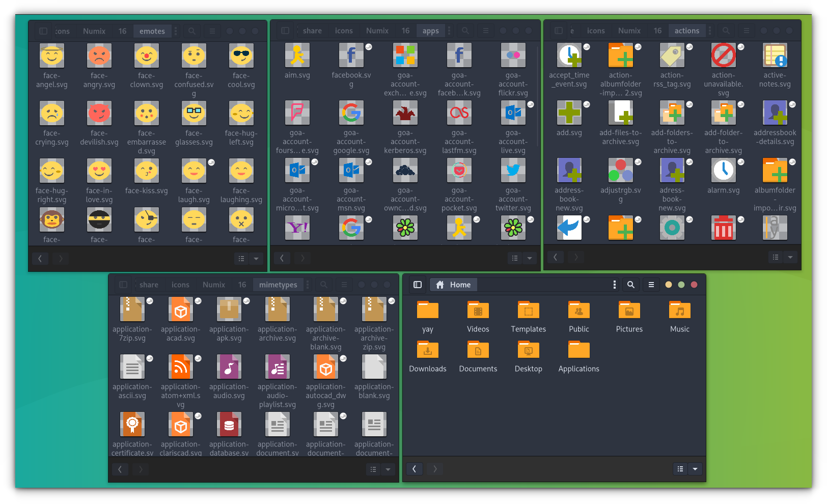Select accept_time_event.svg icon
827x504 pixels.
pos(569,55)
